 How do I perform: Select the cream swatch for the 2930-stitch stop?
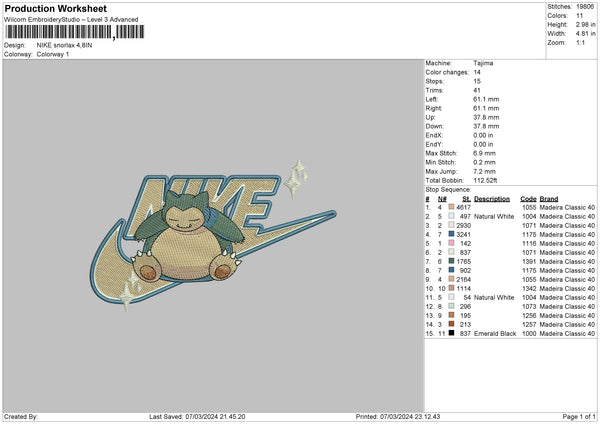[x=452, y=225]
